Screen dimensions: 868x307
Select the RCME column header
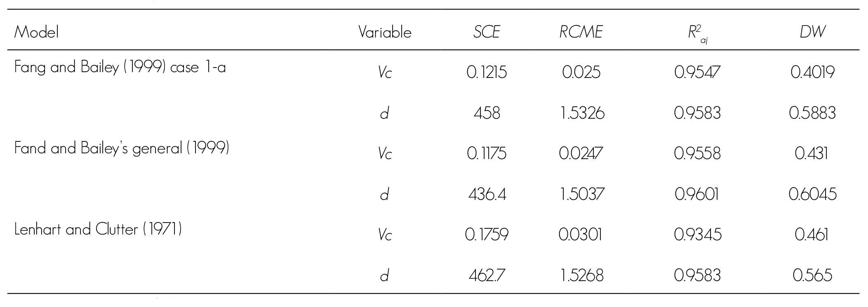pyautogui.click(x=581, y=32)
